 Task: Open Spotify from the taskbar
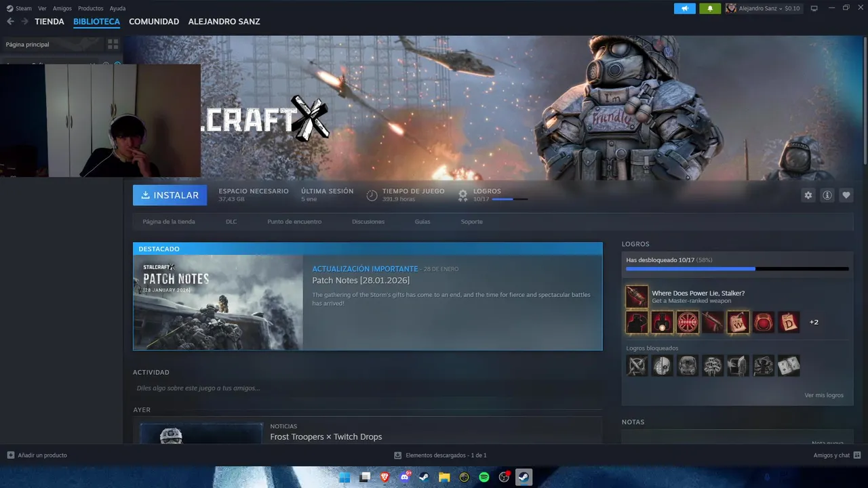coord(484,477)
